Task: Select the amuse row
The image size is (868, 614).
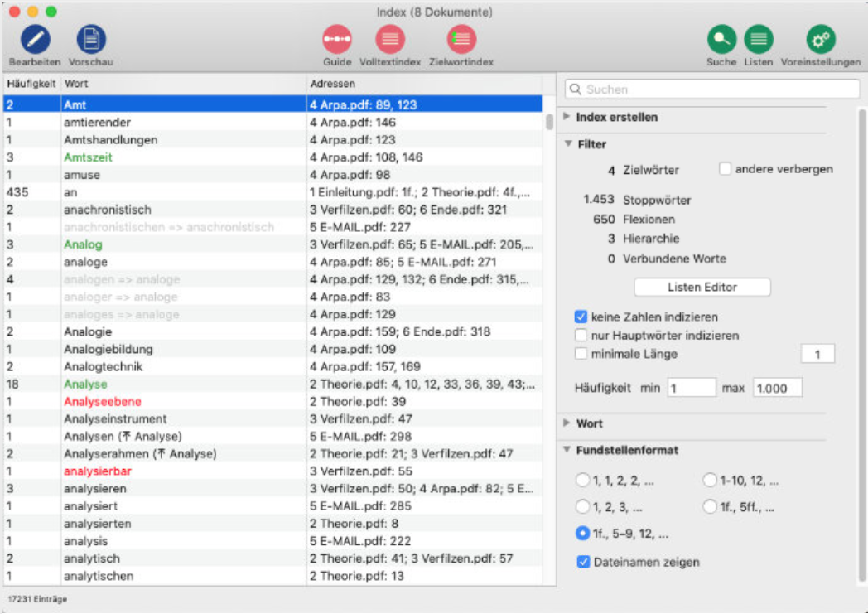Action: tap(272, 174)
